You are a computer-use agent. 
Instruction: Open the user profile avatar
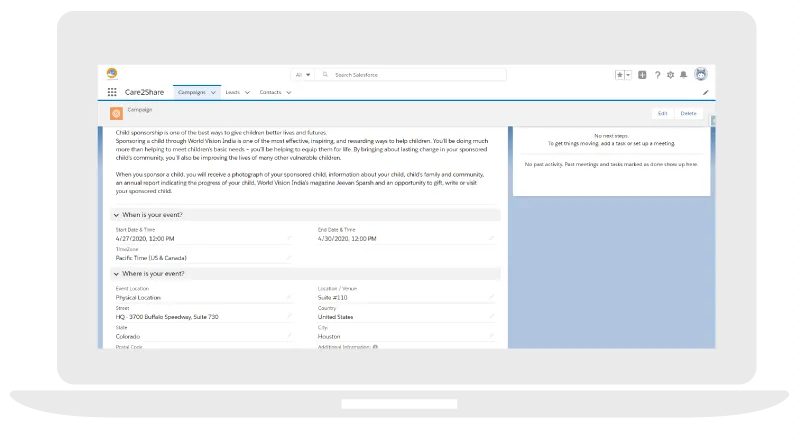pos(701,74)
